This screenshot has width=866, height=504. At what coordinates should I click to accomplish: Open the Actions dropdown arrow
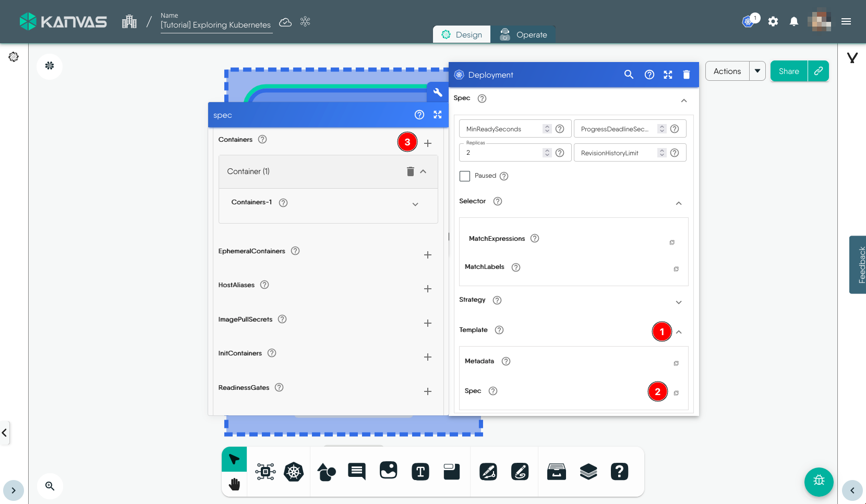tap(757, 71)
